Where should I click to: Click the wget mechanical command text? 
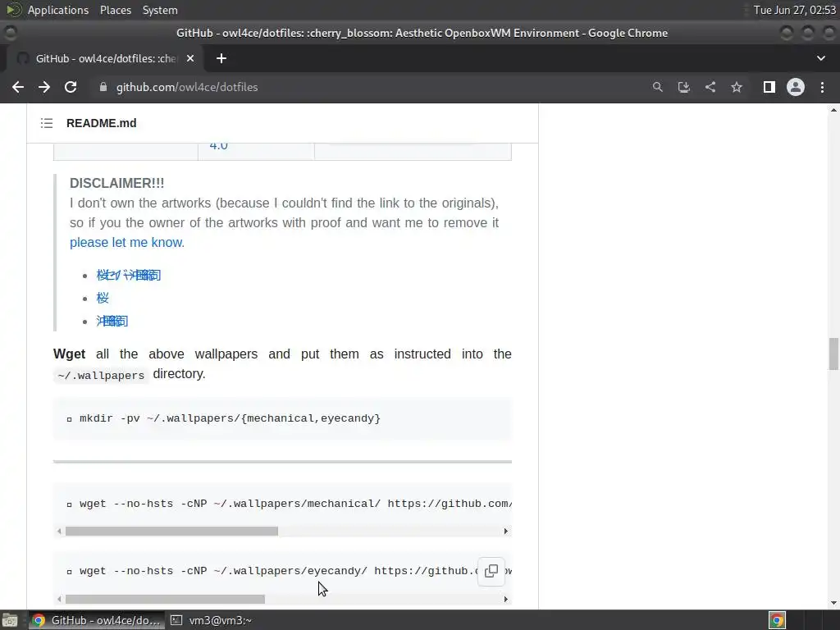click(x=295, y=504)
